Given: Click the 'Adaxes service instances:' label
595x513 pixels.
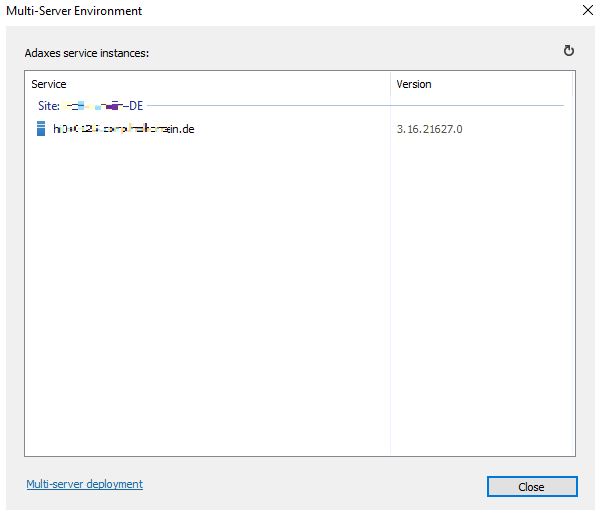Looking at the screenshot, I should point(87,53).
